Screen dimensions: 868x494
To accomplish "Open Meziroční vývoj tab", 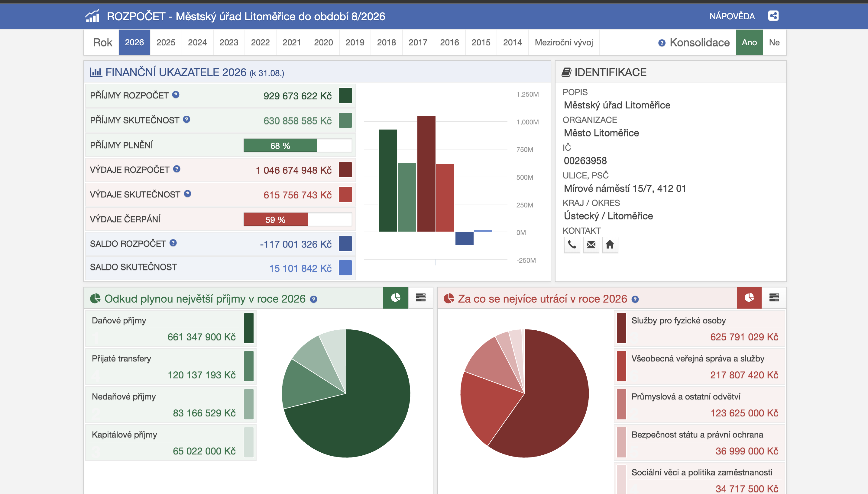I will (564, 42).
